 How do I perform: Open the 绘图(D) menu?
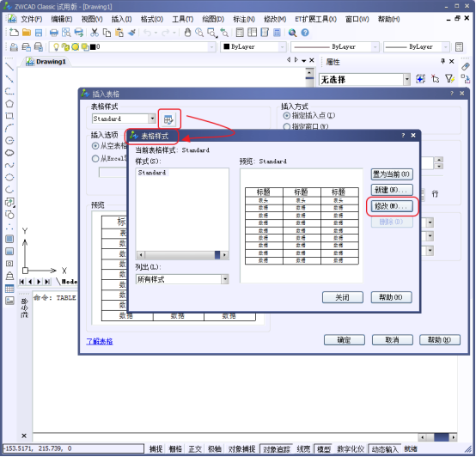pyautogui.click(x=213, y=20)
